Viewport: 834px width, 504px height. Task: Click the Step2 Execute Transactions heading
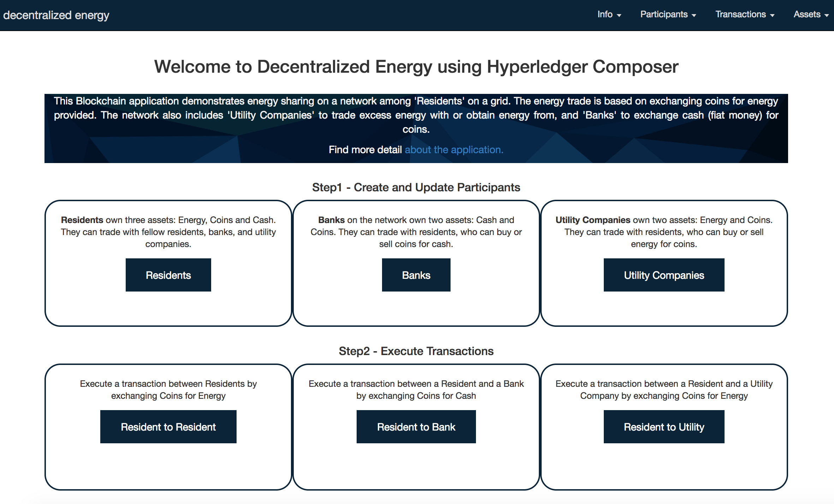click(416, 351)
